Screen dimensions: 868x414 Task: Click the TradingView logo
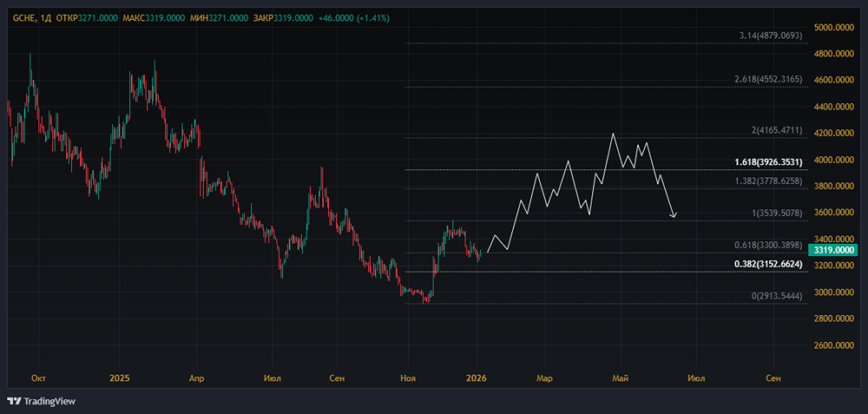[42, 401]
